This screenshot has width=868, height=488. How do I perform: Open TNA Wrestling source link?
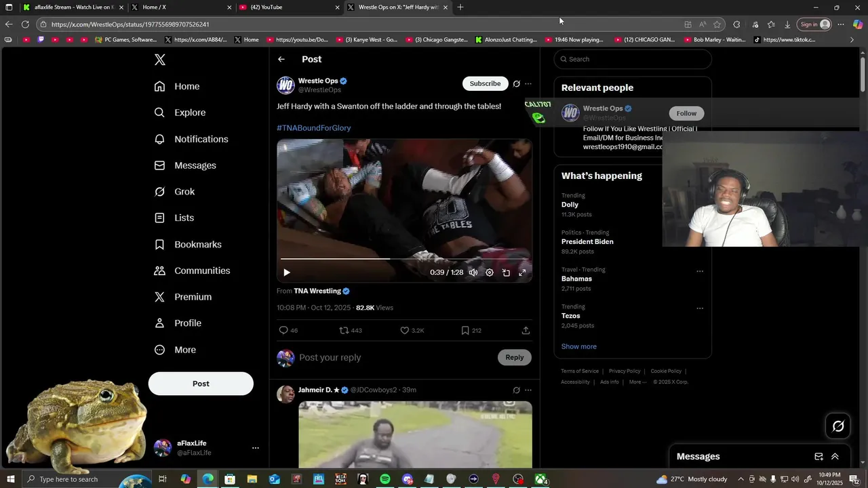coord(317,291)
